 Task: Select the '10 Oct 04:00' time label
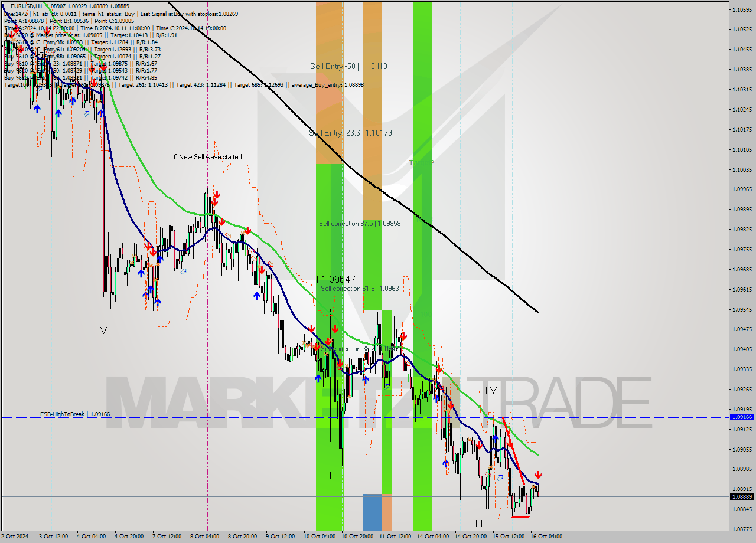pyautogui.click(x=320, y=537)
